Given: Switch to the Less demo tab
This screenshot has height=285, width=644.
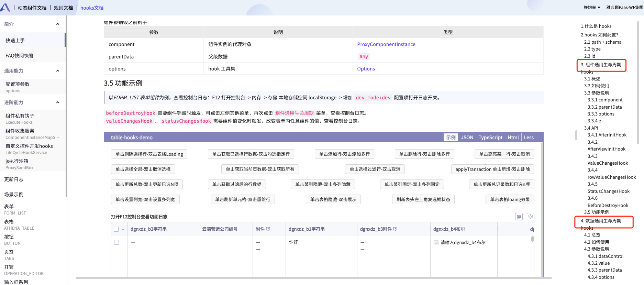Looking at the screenshot, I should click(529, 138).
